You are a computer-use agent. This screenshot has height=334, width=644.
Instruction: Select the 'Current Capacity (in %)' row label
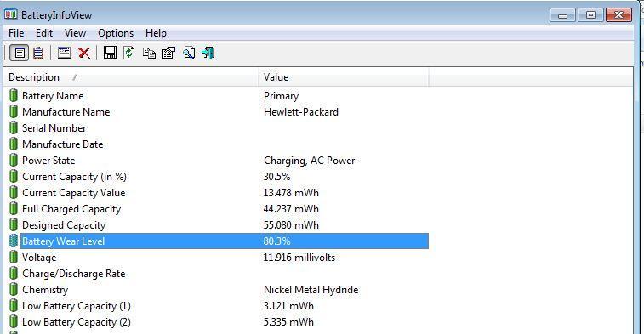point(74,177)
